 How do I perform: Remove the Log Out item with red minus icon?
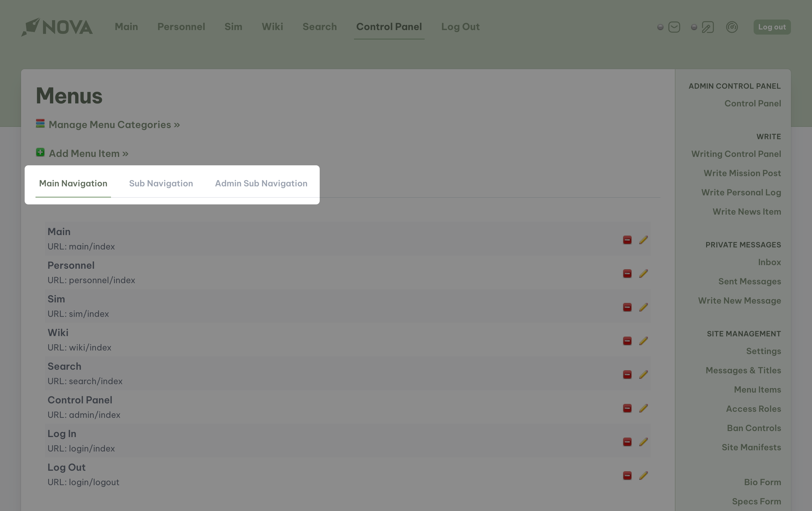point(627,476)
